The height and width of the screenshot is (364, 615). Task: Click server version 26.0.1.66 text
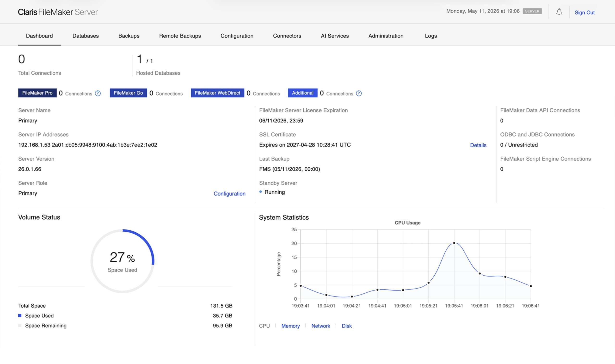point(30,169)
